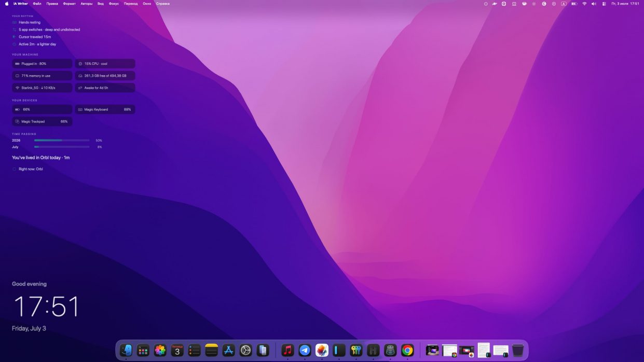Open the Формат menu

pos(69,4)
